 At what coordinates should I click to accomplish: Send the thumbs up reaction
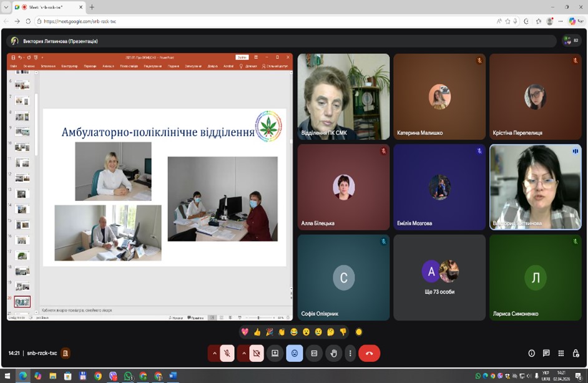pos(257,332)
